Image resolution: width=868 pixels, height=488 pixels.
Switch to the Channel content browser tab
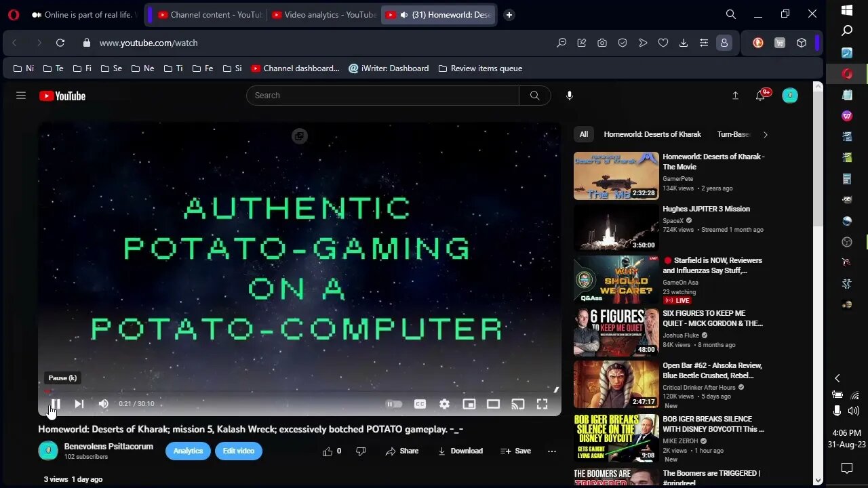[x=209, y=15]
